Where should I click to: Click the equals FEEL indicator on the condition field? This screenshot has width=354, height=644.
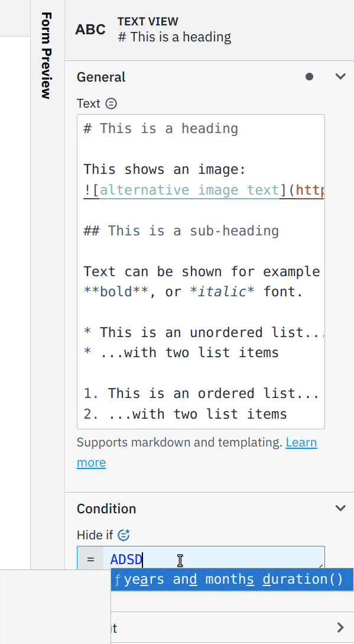point(90,558)
